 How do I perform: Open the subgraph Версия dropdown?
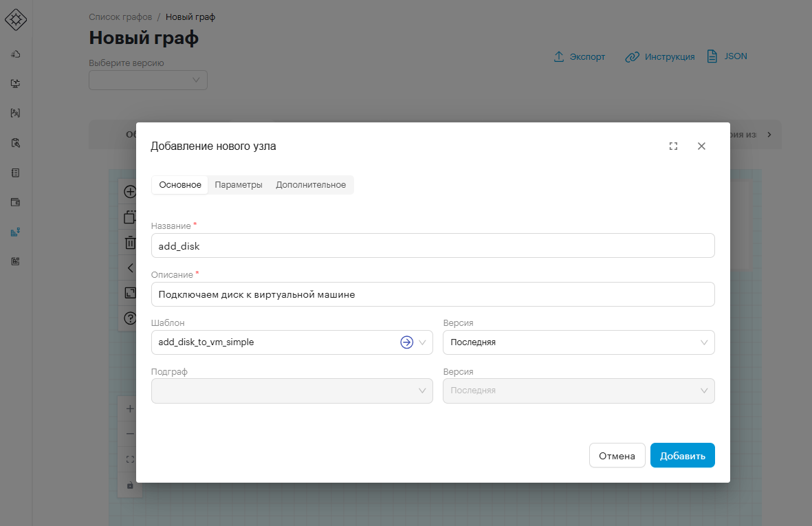coord(579,391)
